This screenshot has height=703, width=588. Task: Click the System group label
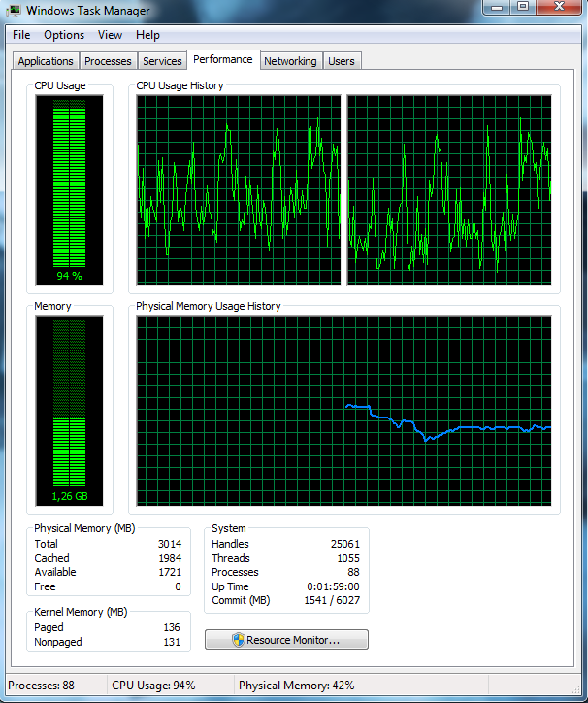click(229, 528)
